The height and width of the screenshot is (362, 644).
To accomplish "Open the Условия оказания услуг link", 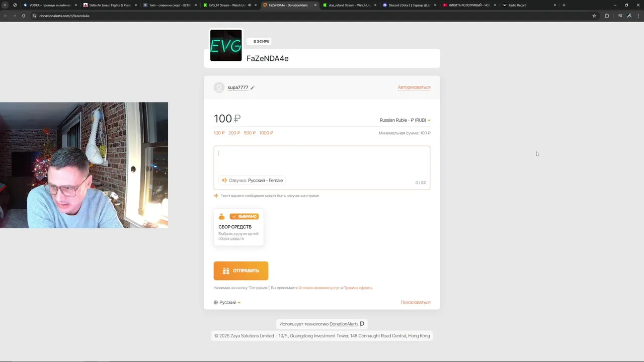I will tap(319, 288).
